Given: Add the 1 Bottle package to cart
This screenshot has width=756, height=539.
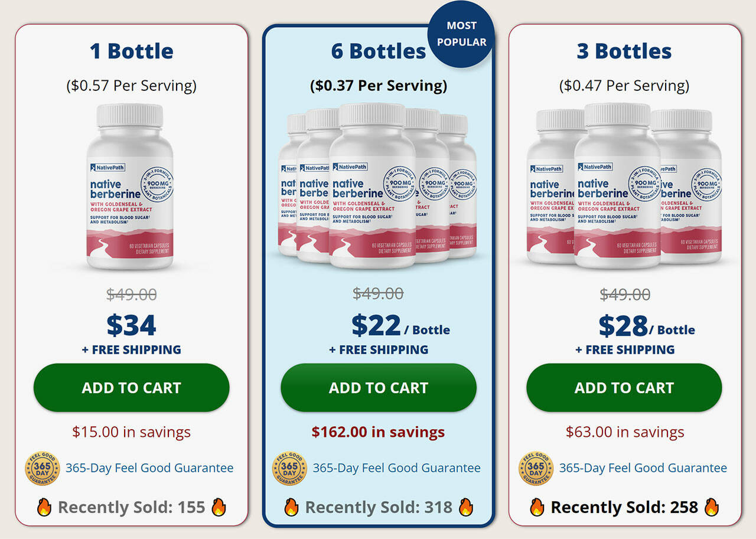Looking at the screenshot, I should tap(131, 388).
